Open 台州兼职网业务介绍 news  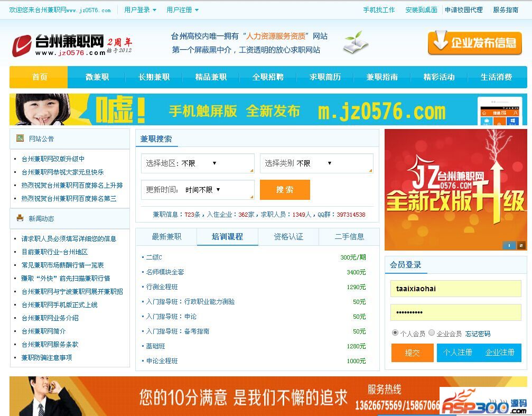50,318
